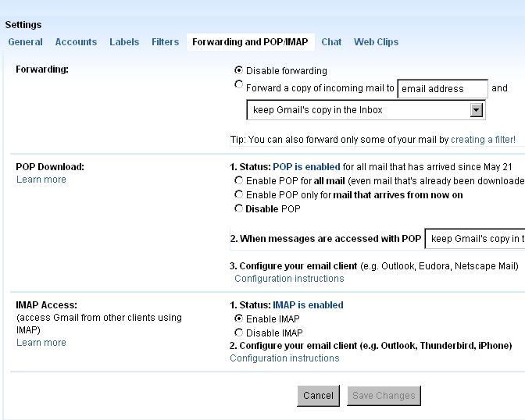Open IMAP Access Learn more link
This screenshot has height=420, width=525.
coord(41,343)
